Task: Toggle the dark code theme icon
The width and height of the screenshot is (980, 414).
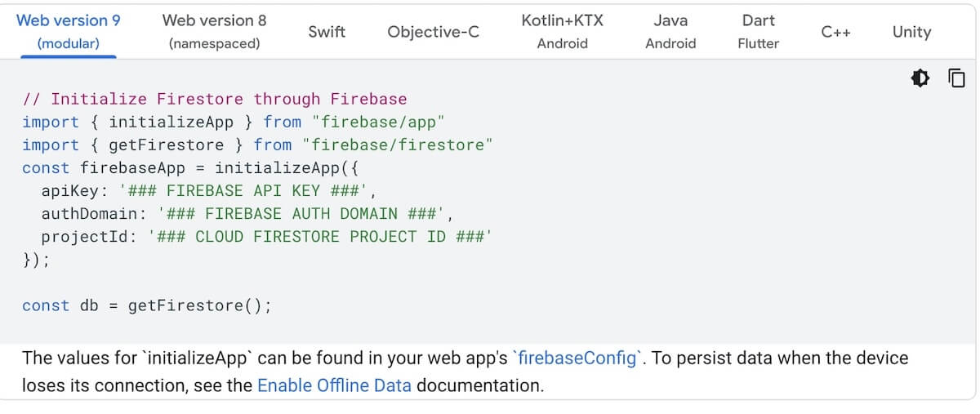Action: click(920, 78)
